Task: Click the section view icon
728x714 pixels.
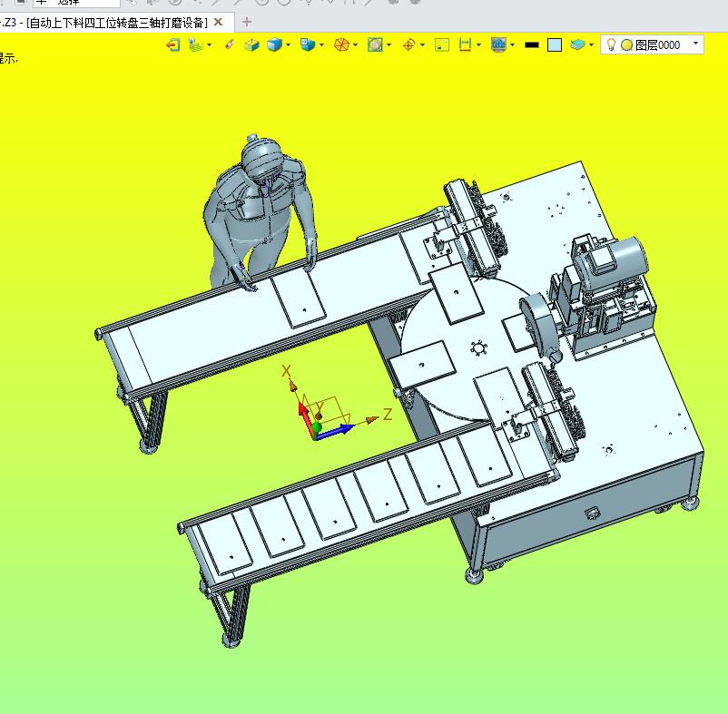Action: [375, 45]
